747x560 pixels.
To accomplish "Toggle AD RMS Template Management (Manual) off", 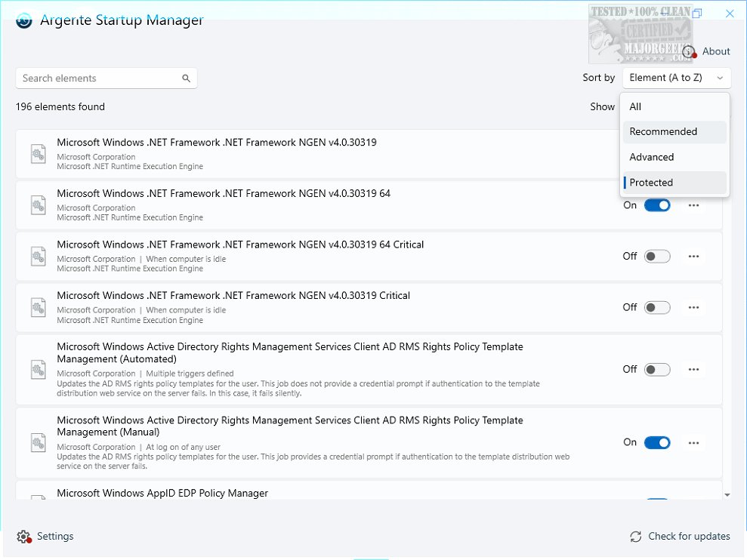I will 656,443.
